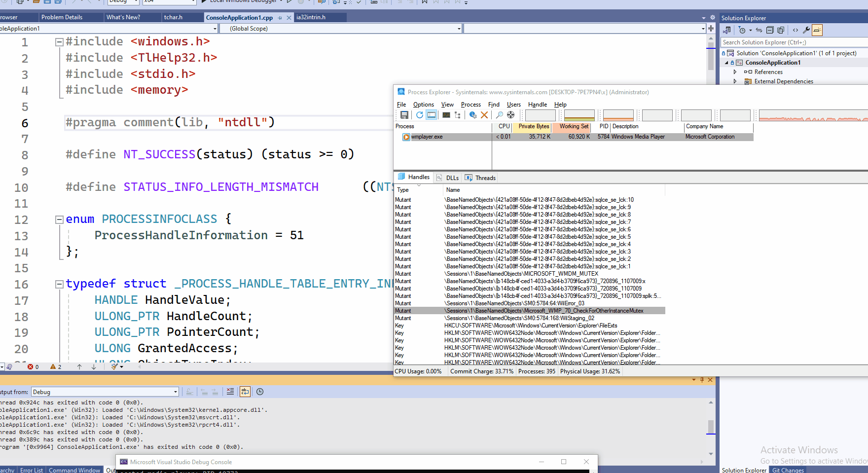Click Type column header in handles pane
The image size is (868, 473).
tap(419, 190)
